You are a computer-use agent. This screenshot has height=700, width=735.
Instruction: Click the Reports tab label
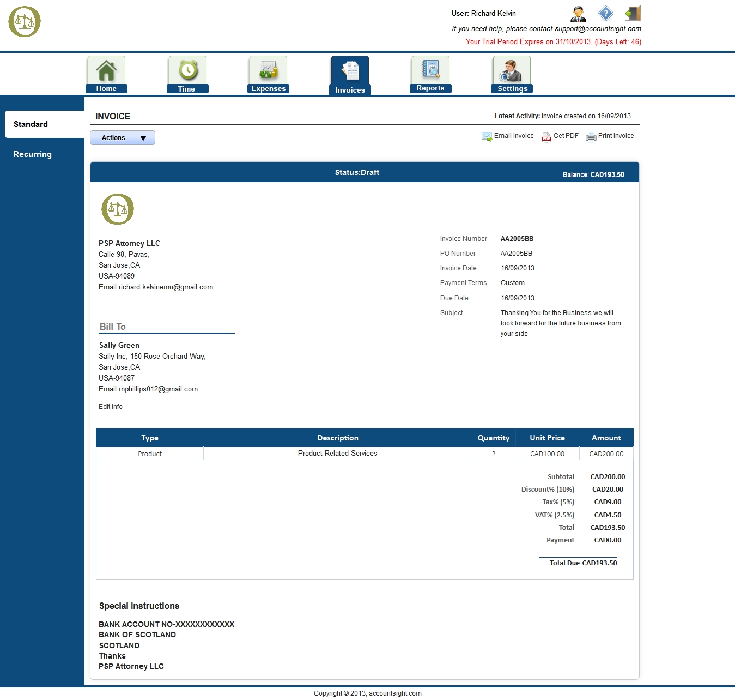pyautogui.click(x=430, y=88)
